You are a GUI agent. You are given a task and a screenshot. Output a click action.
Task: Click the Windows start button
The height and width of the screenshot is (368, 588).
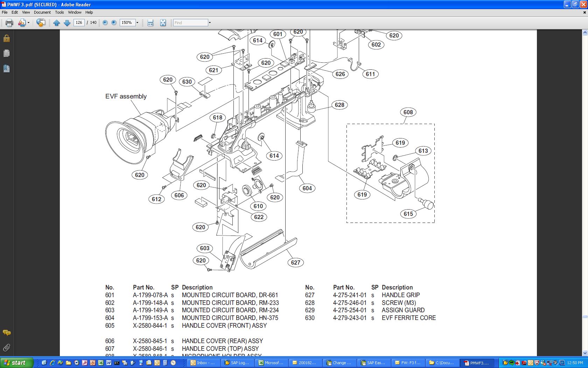coord(16,363)
